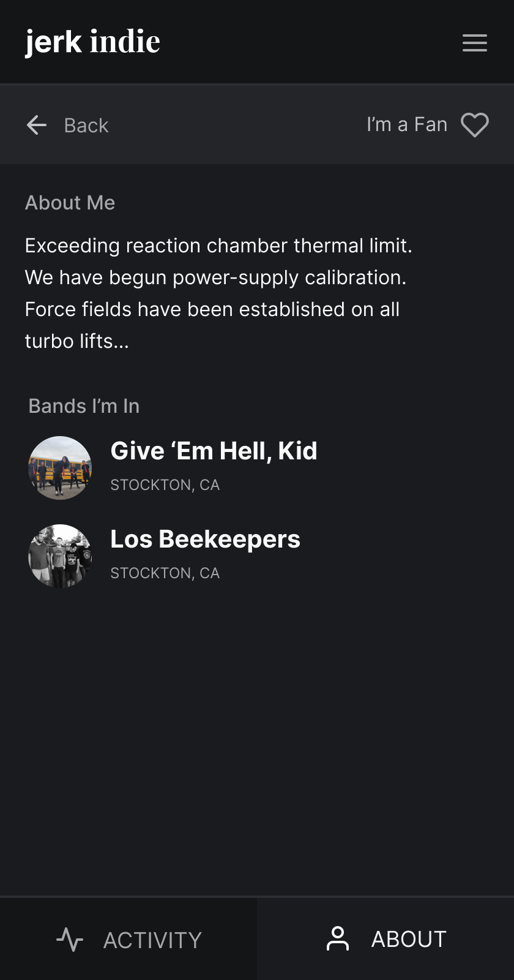Toggle the heart fan icon
This screenshot has height=980, width=514.
coord(475,125)
